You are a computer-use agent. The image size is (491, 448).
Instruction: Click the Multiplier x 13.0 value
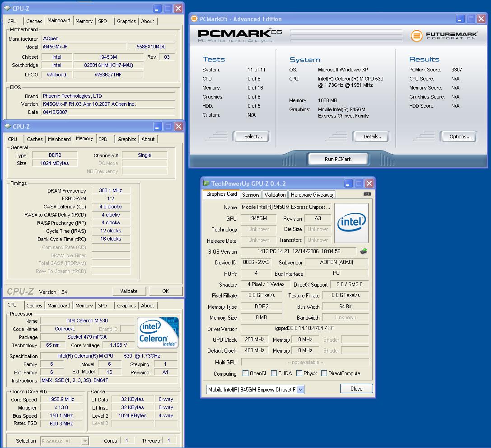pos(61,408)
